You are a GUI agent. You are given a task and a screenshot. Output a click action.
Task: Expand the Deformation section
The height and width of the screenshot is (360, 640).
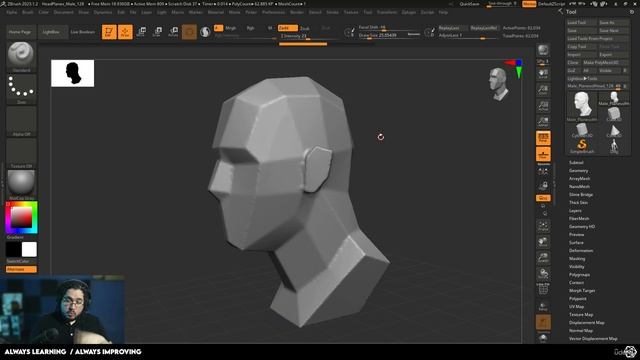581,251
